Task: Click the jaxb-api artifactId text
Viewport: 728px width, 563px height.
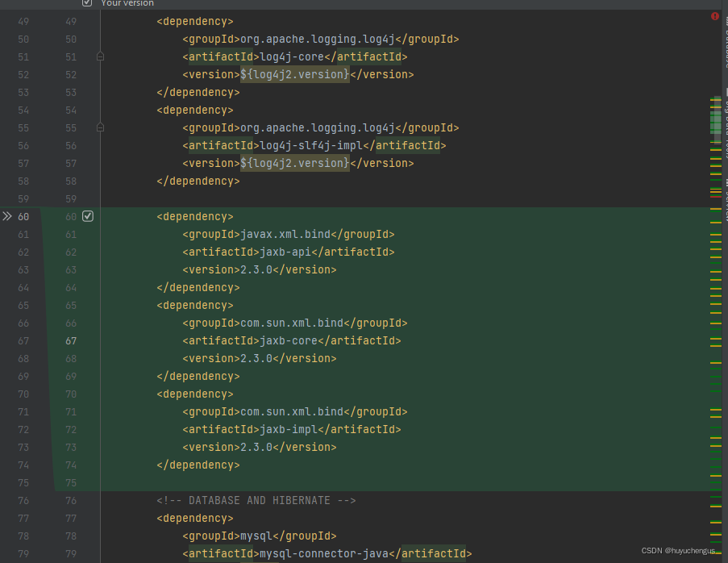Action: (285, 252)
